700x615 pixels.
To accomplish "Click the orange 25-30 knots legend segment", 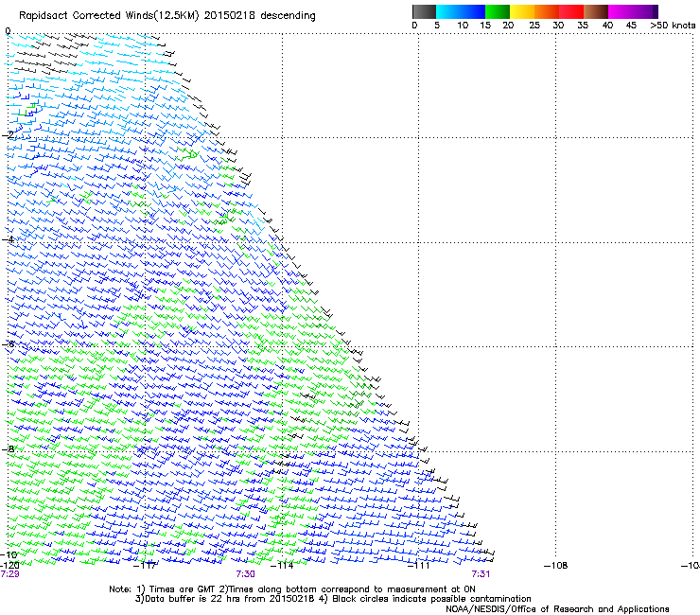I will [x=547, y=11].
